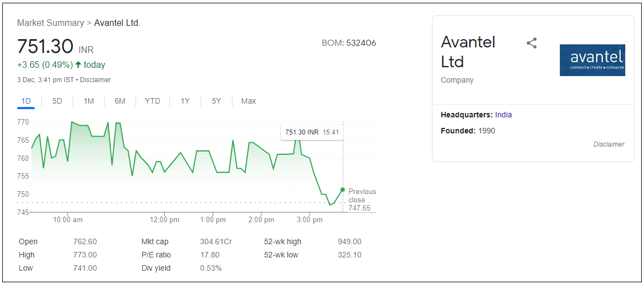Switch to the 5D chart range

point(57,101)
